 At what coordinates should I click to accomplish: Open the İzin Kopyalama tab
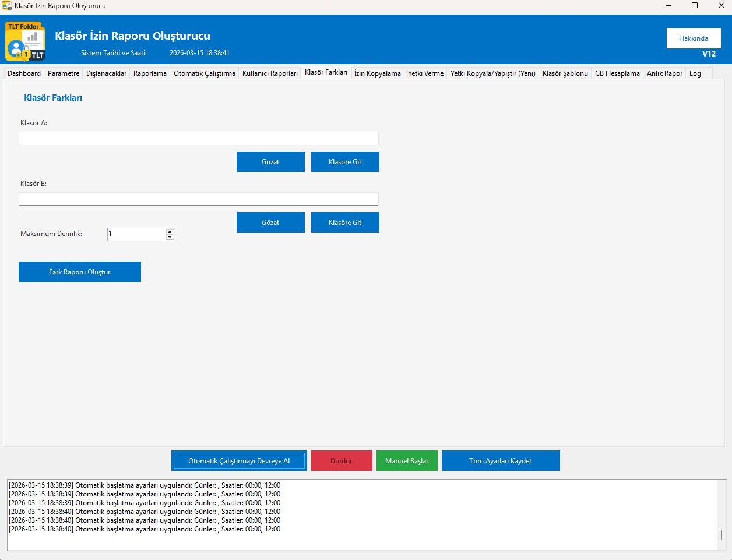point(377,73)
